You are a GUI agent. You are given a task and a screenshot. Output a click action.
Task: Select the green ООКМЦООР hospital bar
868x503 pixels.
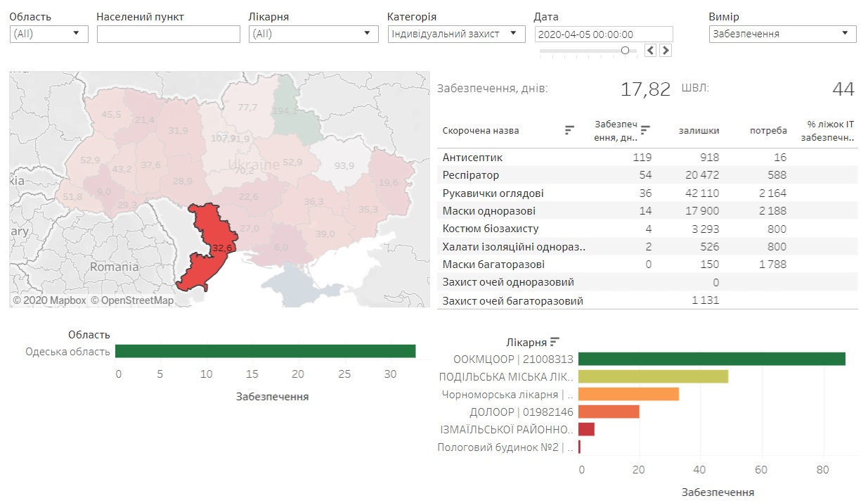711,359
